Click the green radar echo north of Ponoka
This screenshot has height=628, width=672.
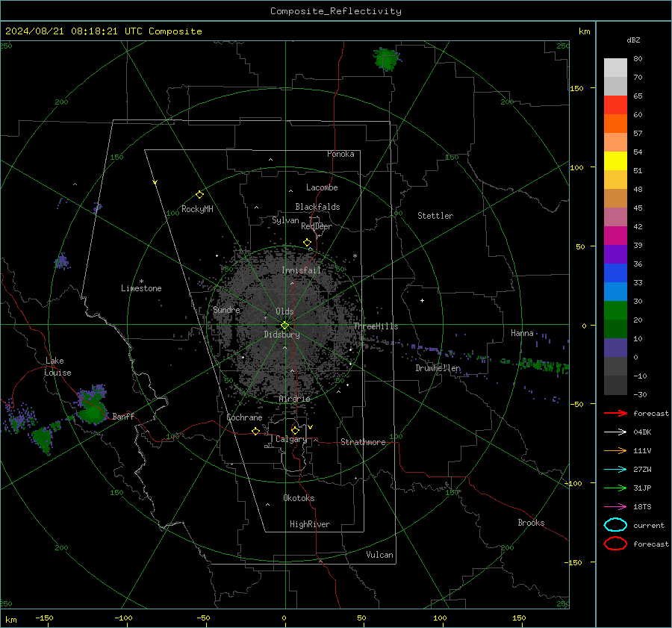(387, 59)
